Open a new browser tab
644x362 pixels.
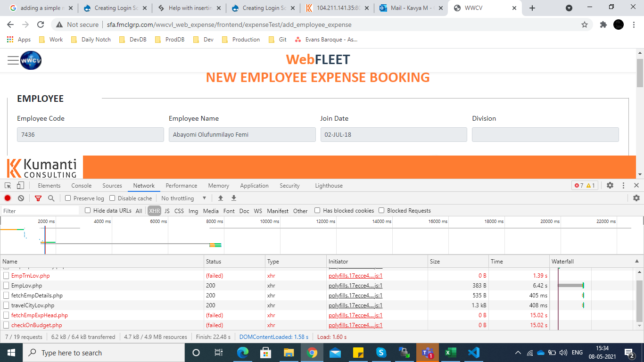coord(532,8)
